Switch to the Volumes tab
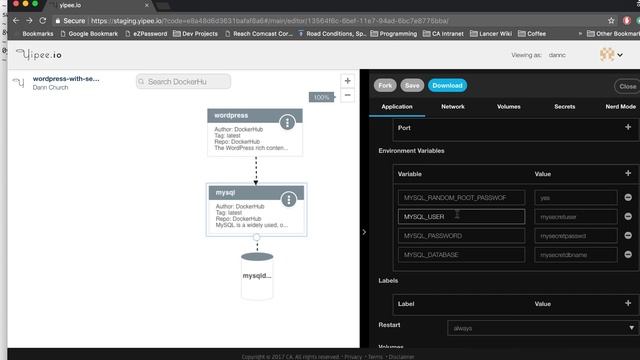Image resolution: width=640 pixels, height=360 pixels. click(x=509, y=107)
